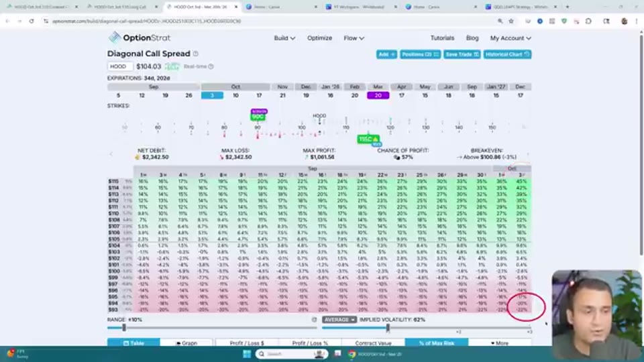The width and height of the screenshot is (644, 362).
Task: Select the Profit / Loss $ tab
Action: [x=247, y=343]
